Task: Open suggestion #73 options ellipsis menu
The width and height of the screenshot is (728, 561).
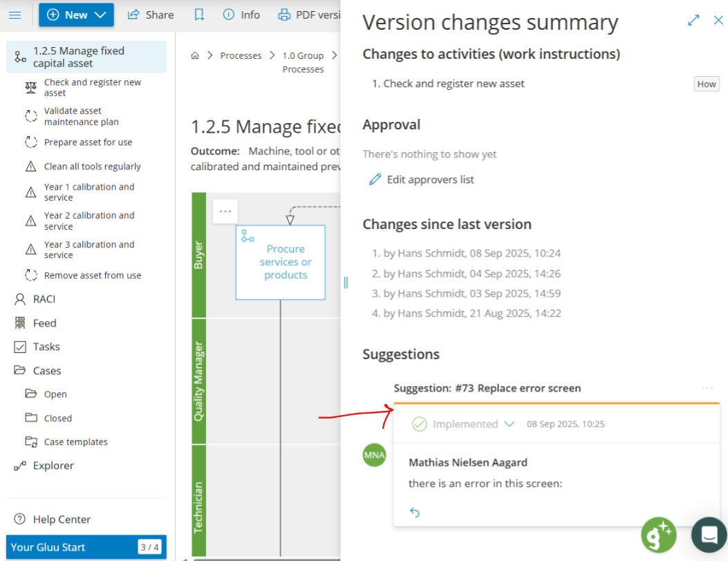Action: point(707,388)
